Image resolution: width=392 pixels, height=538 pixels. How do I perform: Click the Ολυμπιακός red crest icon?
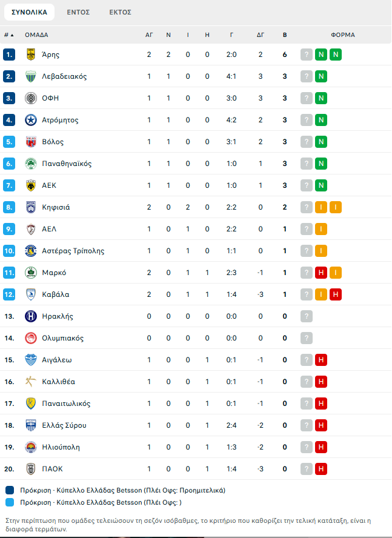[x=31, y=338]
